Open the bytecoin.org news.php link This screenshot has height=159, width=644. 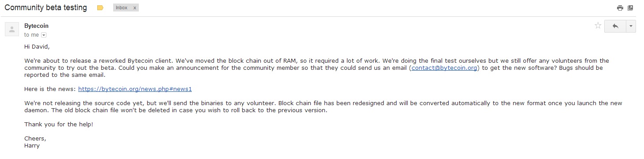point(135,89)
